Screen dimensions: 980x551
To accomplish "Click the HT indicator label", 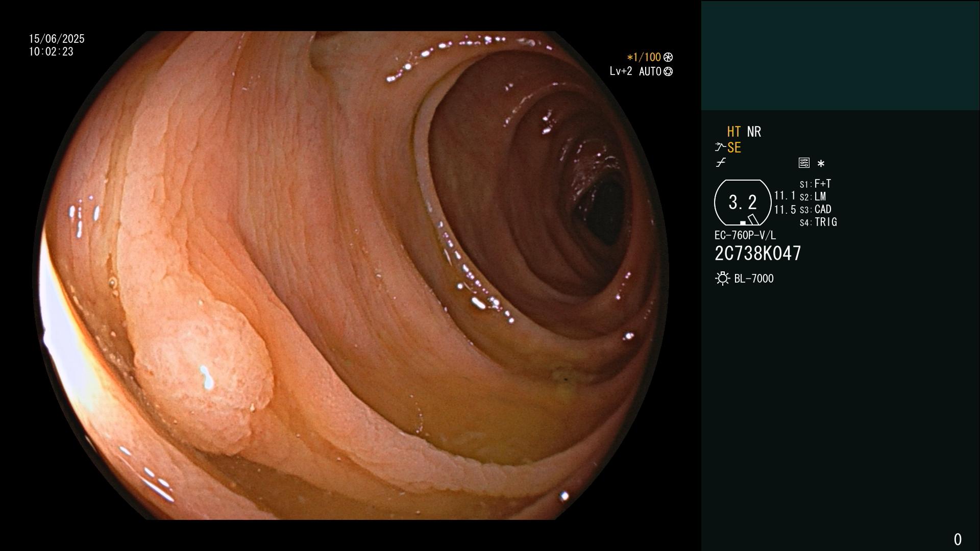I will click(x=733, y=132).
